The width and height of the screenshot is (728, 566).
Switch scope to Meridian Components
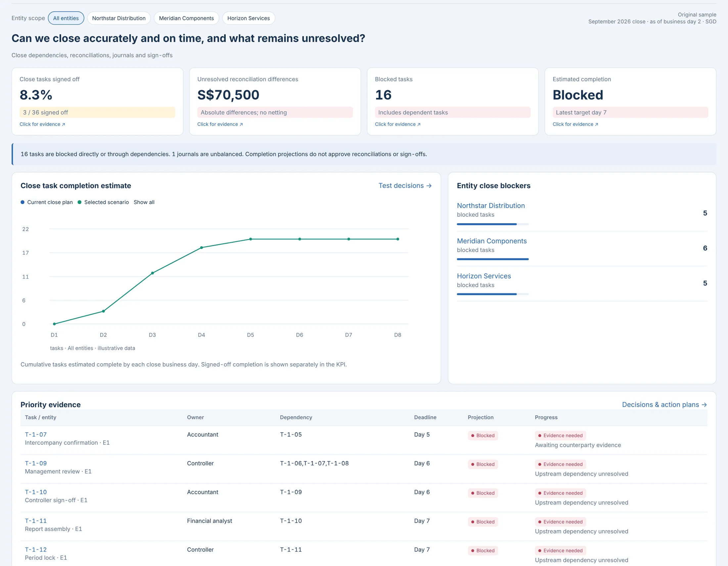pos(186,18)
